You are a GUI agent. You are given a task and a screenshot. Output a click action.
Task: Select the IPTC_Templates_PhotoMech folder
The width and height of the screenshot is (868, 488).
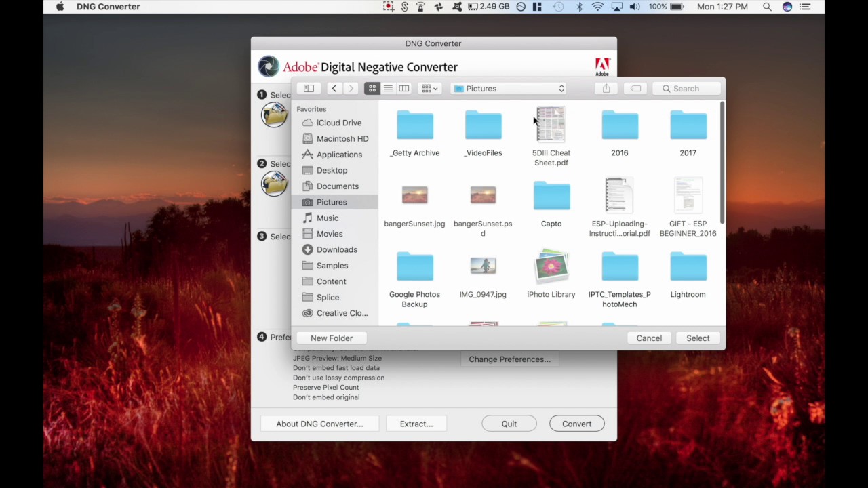click(x=620, y=267)
